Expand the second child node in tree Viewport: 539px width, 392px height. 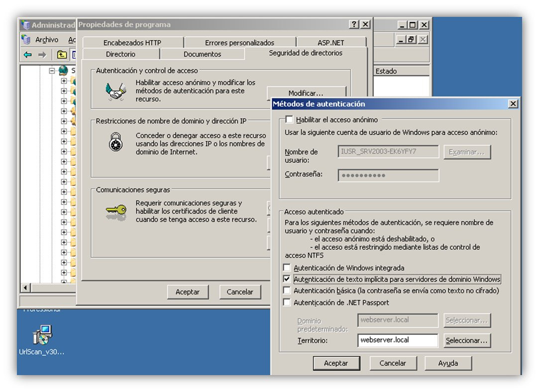[64, 91]
